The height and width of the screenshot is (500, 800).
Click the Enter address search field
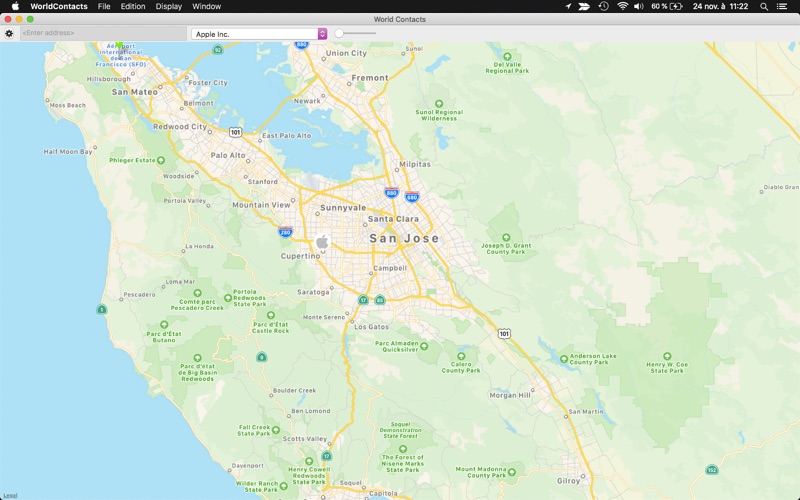(104, 33)
